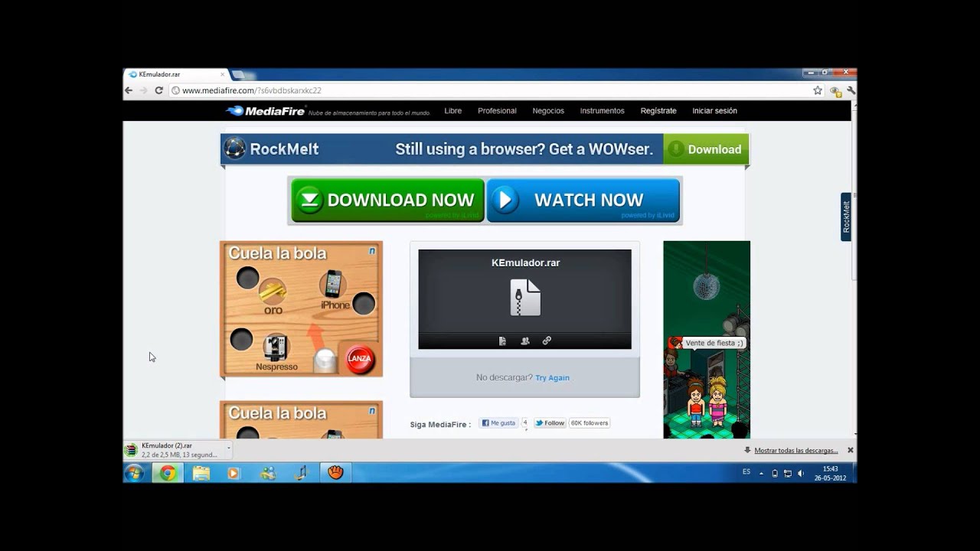Click the battery tray icon

tap(775, 473)
